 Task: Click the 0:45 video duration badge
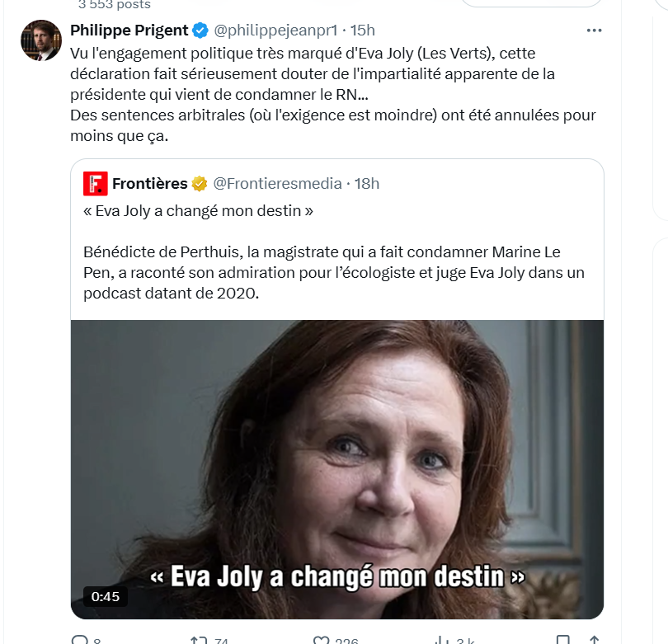pyautogui.click(x=106, y=596)
